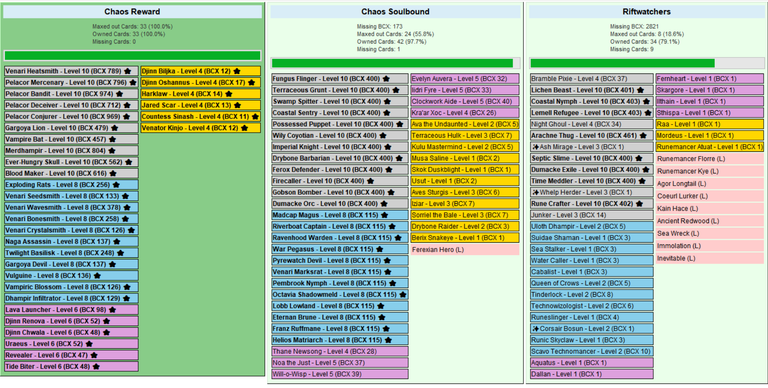The height and width of the screenshot is (388, 768).
Task: Click the star next to Countess Sinash
Action: click(x=255, y=117)
